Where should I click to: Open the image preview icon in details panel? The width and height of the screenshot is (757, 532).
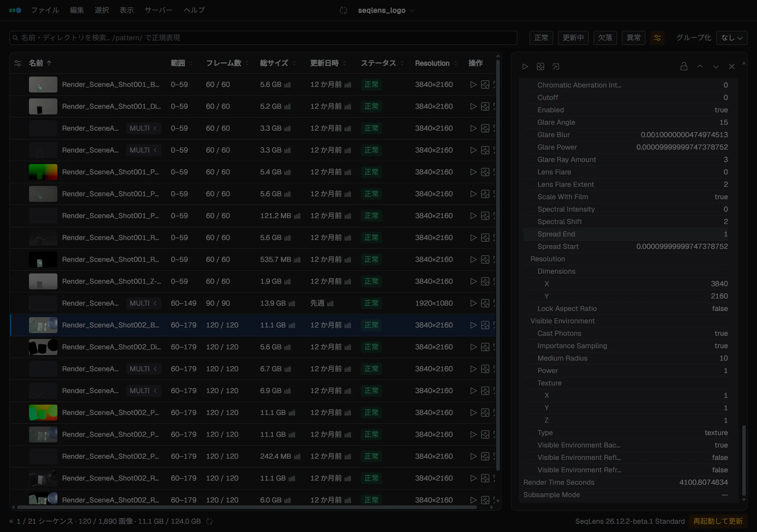[x=540, y=66]
